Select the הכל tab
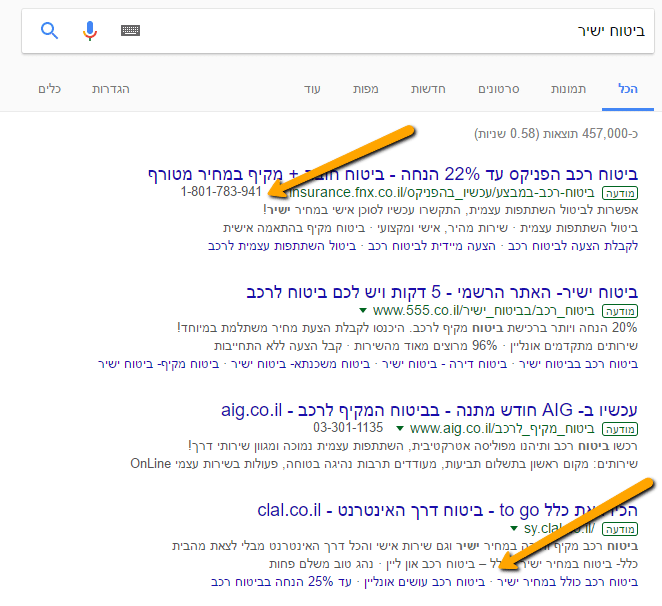The width and height of the screenshot is (662, 606). click(x=628, y=89)
